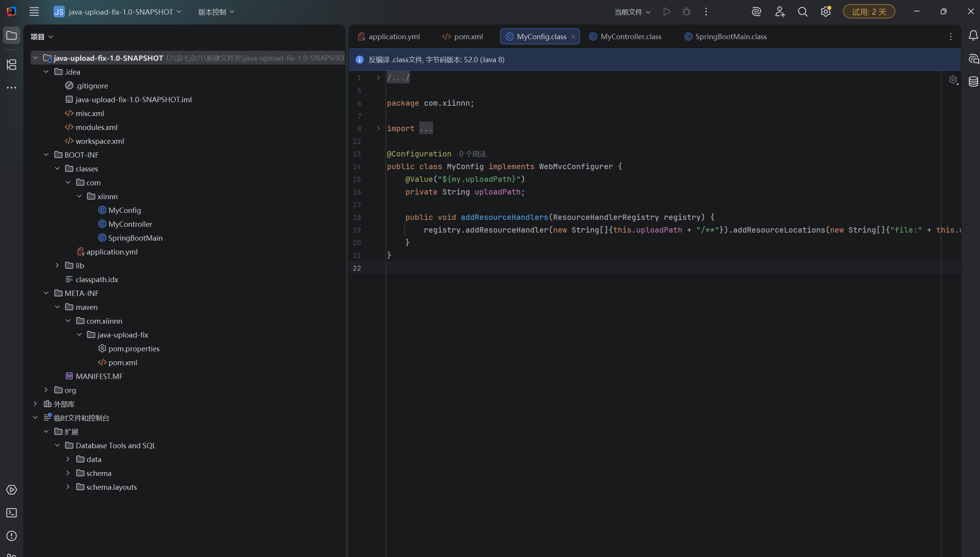Open the IDE settings gear icon
The image size is (980, 557).
coord(825,12)
